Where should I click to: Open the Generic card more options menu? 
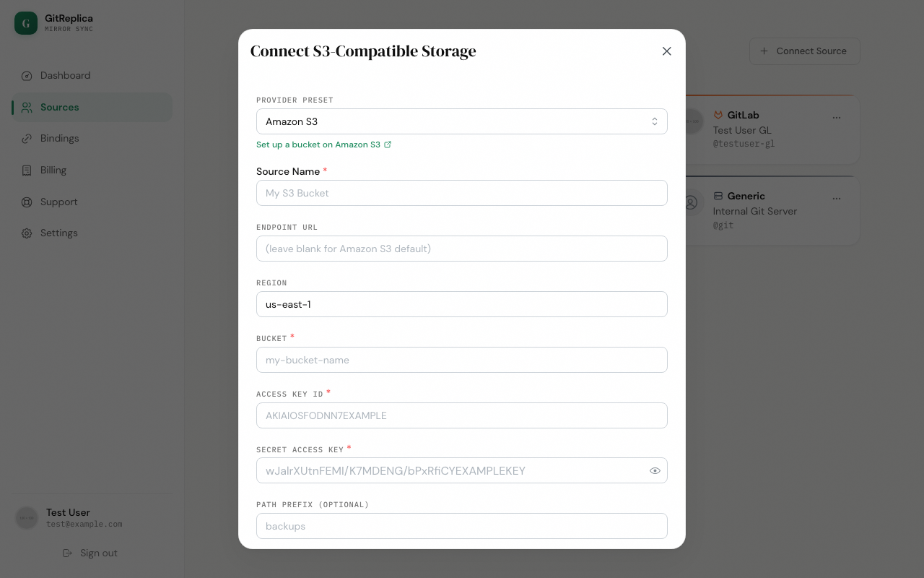coord(837,198)
